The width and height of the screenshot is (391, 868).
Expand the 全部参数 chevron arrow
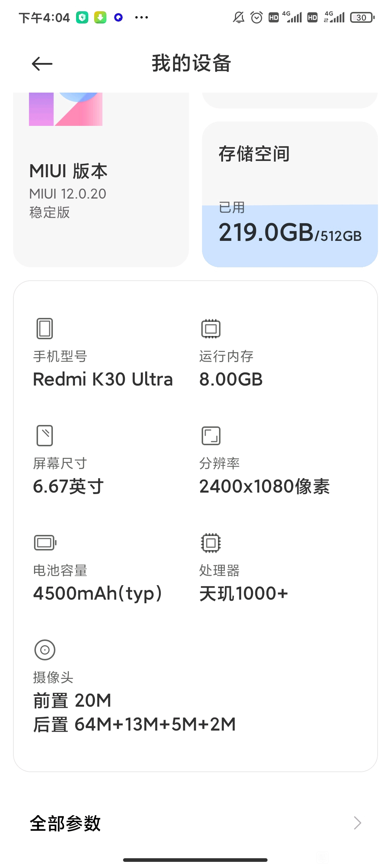(x=358, y=823)
